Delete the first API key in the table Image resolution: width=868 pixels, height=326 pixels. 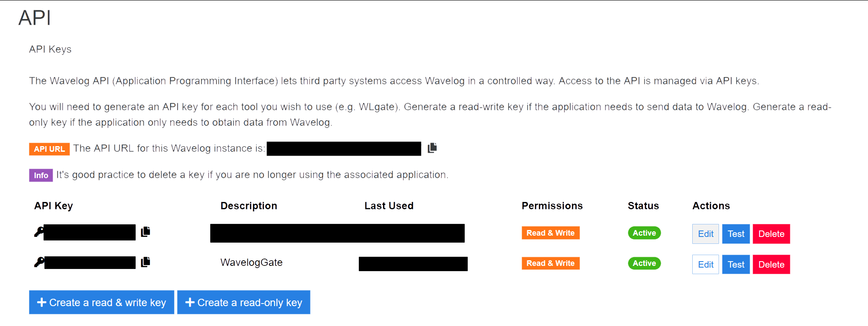(x=771, y=234)
